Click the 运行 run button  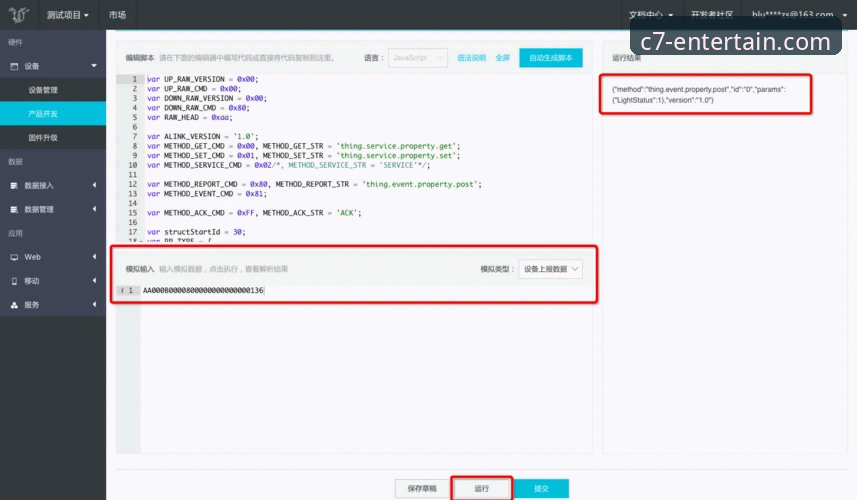click(x=481, y=489)
